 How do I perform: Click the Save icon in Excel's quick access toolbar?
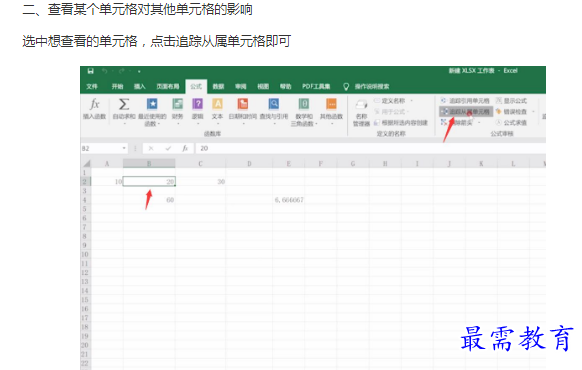[91, 71]
